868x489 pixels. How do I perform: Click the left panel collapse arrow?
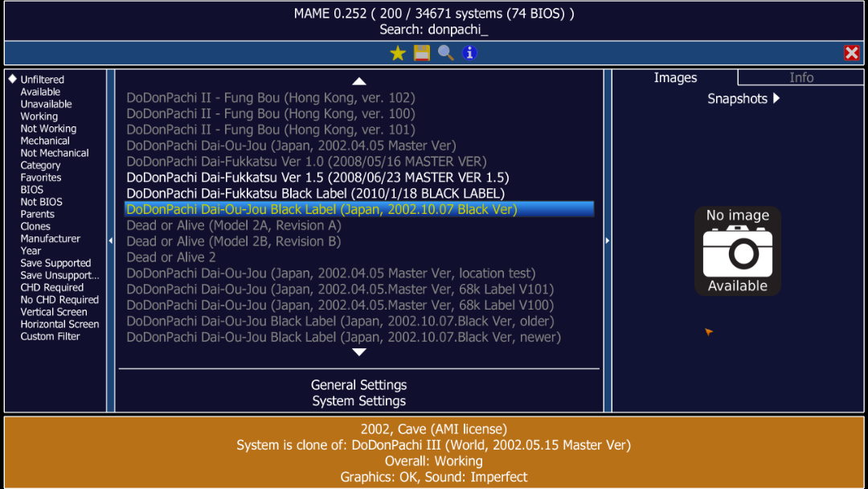click(x=110, y=239)
